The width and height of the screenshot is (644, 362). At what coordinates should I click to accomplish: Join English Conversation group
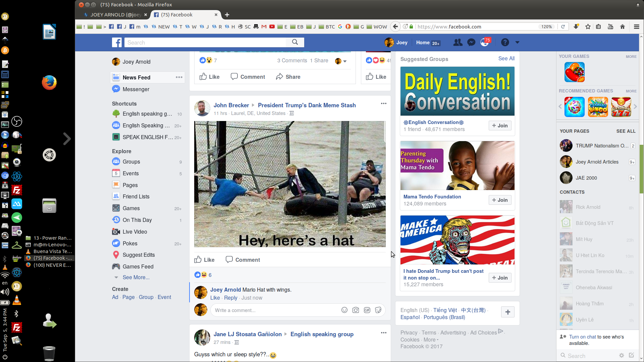tap(500, 126)
